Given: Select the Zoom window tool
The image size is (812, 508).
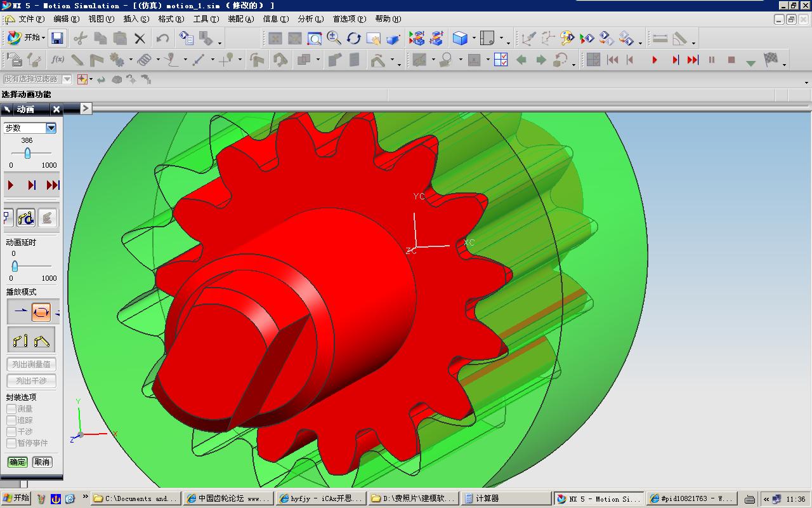Looking at the screenshot, I should (315, 39).
